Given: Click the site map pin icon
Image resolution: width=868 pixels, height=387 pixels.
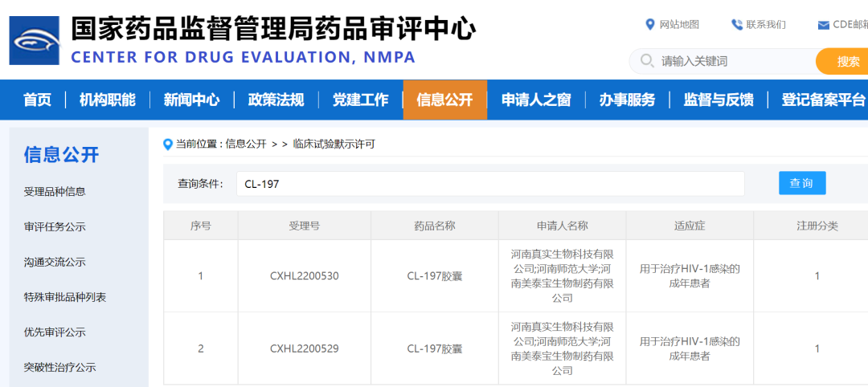Looking at the screenshot, I should pyautogui.click(x=650, y=24).
